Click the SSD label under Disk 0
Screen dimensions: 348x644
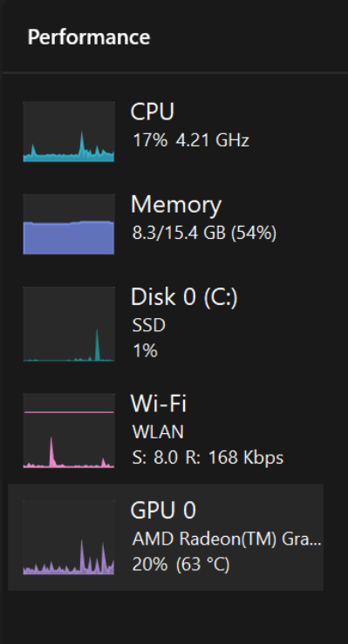tap(149, 325)
